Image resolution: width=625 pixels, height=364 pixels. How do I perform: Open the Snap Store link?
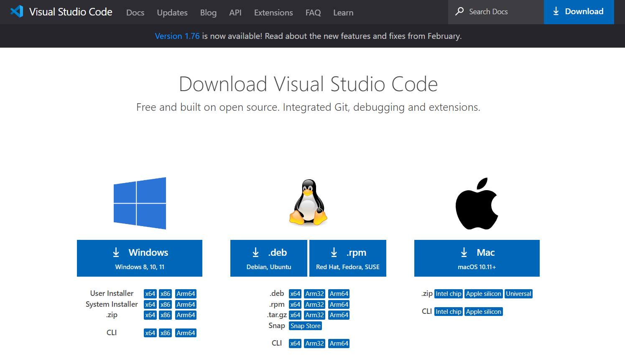(x=306, y=326)
